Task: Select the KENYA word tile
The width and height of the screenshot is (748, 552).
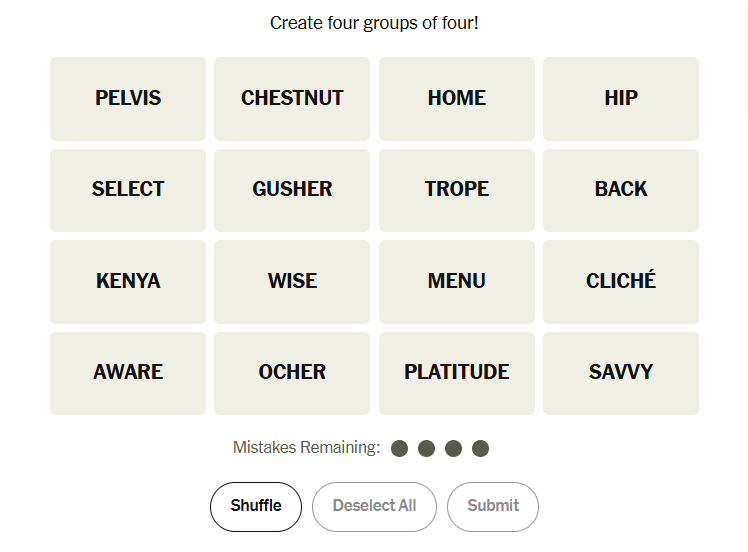Action: [128, 281]
